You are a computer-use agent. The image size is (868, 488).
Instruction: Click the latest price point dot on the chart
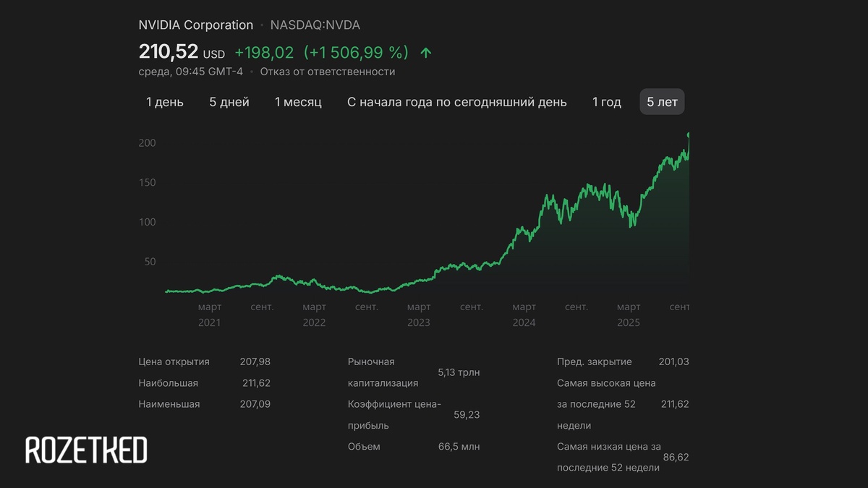pos(689,134)
